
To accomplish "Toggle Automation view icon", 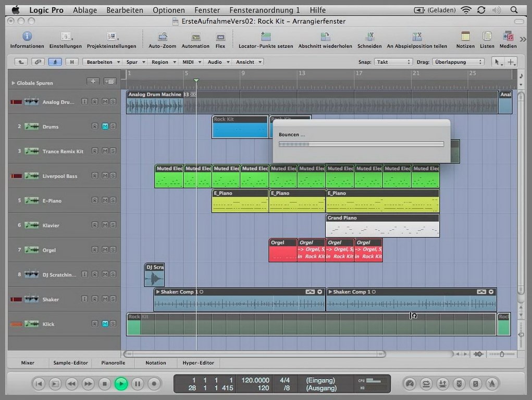I will [196, 36].
